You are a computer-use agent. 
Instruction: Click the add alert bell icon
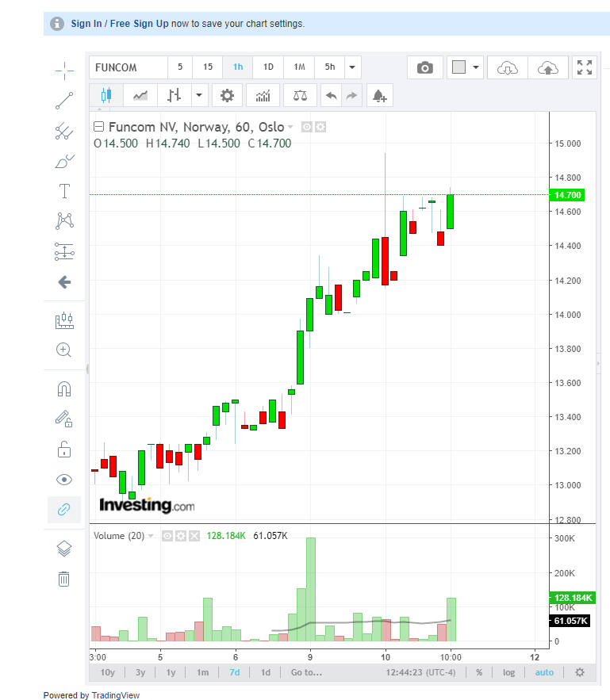point(380,95)
